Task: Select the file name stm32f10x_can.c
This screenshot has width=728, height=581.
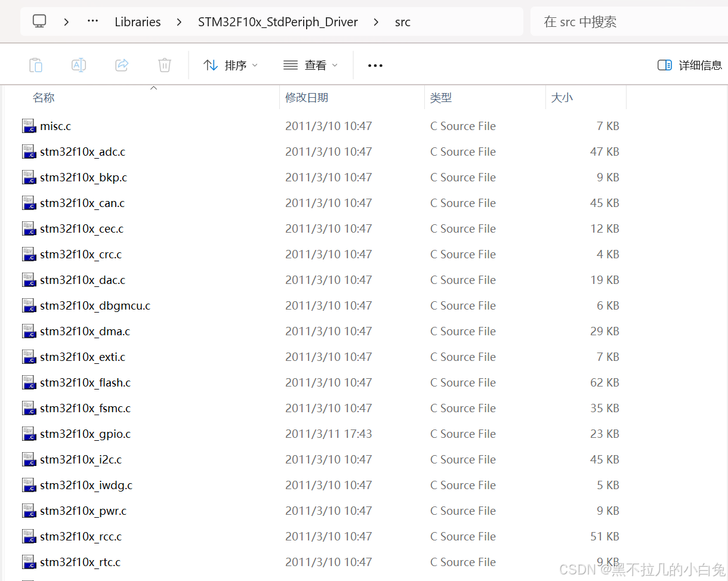Action: [x=82, y=203]
